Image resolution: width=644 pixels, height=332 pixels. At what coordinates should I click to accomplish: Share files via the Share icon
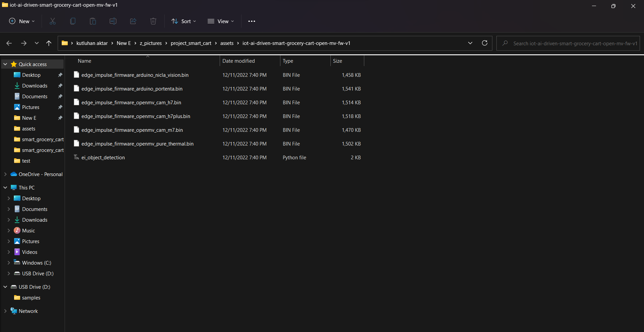(x=133, y=21)
